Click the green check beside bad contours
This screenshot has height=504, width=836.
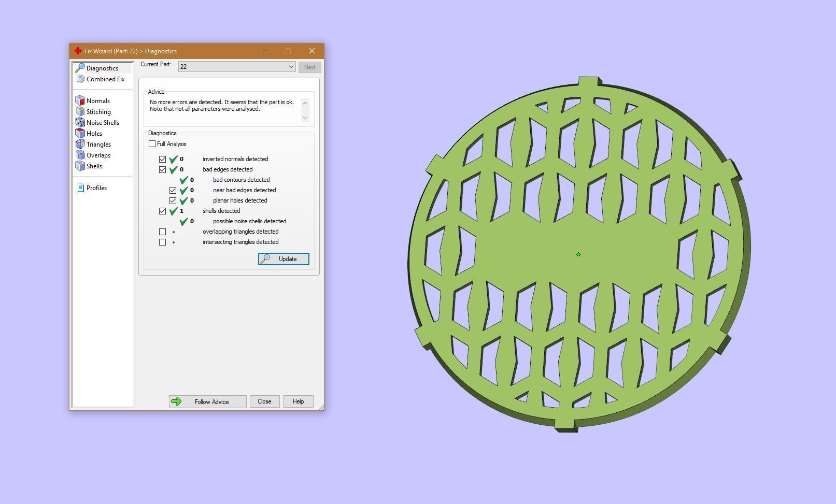(184, 180)
